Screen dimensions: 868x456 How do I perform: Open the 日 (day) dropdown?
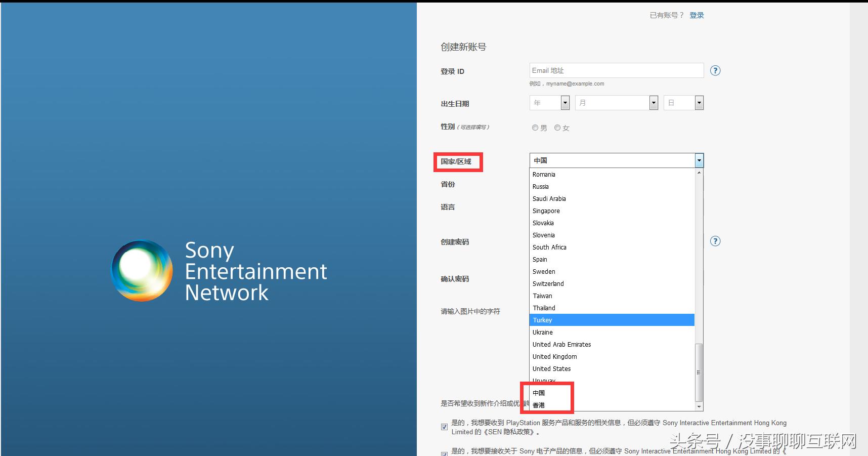pos(699,102)
